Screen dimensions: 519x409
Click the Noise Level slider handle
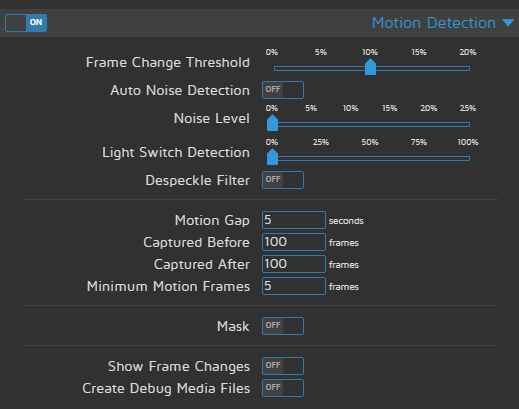coord(272,123)
